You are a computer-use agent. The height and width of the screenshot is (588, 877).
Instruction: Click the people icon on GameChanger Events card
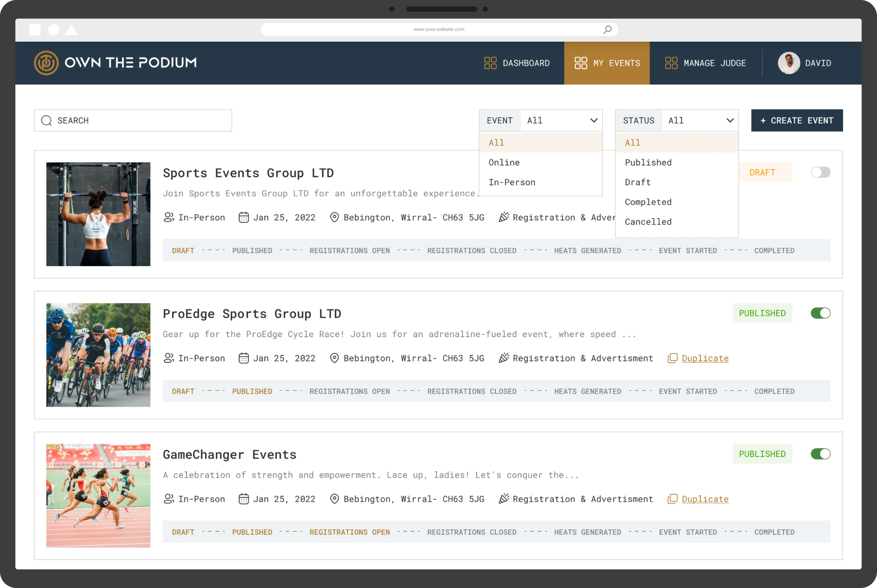point(169,499)
